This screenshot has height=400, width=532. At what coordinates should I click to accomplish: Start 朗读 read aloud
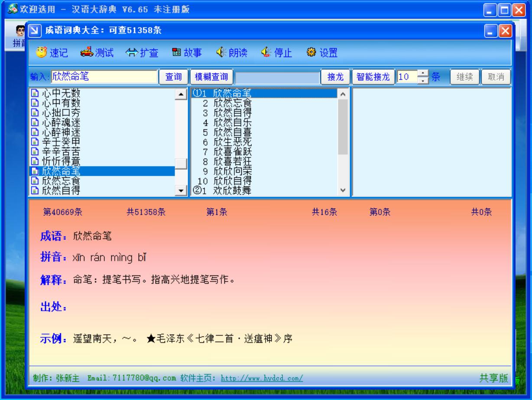pyautogui.click(x=232, y=53)
